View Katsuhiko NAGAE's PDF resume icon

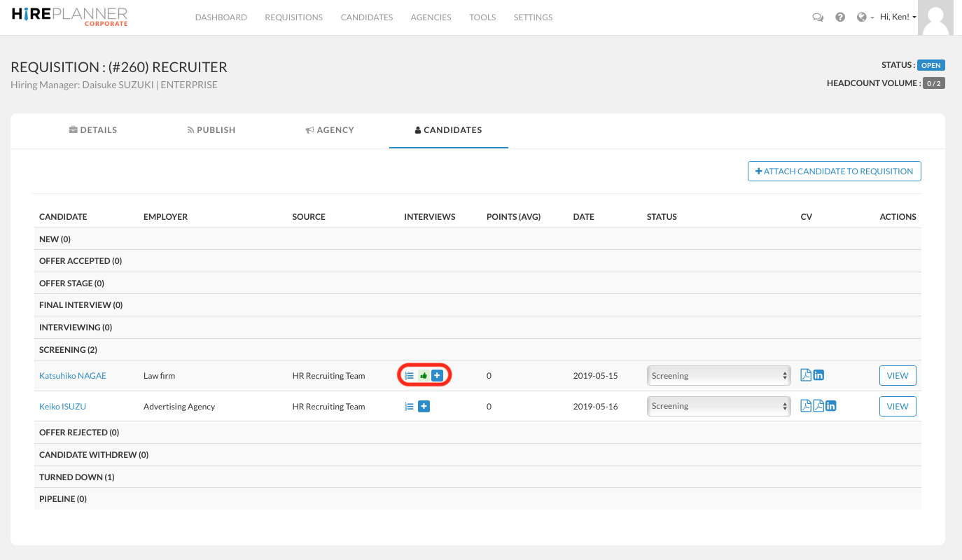click(805, 374)
